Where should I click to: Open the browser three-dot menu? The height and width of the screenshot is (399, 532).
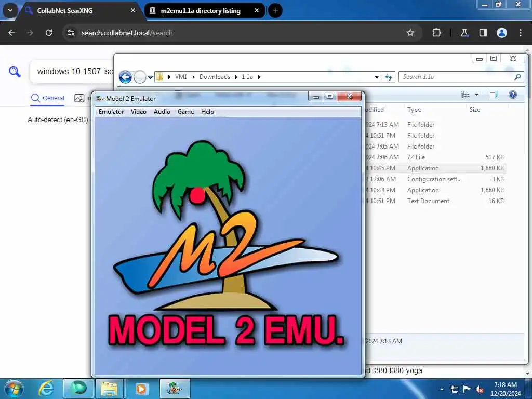click(x=521, y=33)
